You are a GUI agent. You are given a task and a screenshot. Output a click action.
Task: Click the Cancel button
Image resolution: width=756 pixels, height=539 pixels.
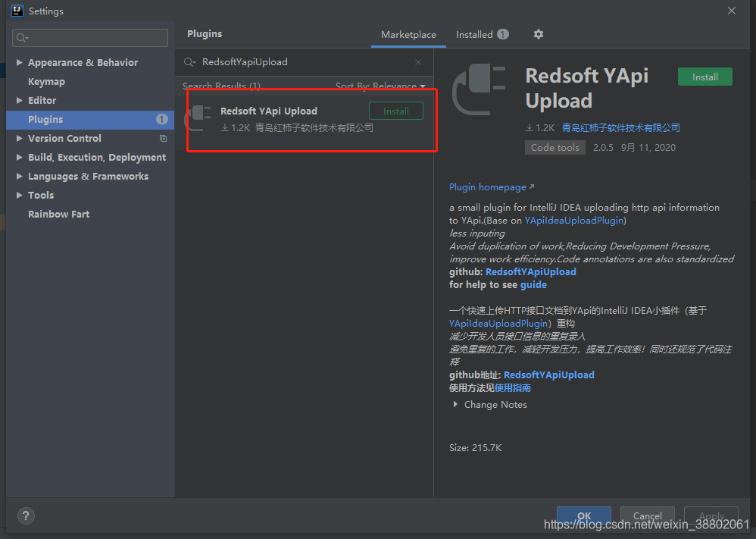pos(647,515)
